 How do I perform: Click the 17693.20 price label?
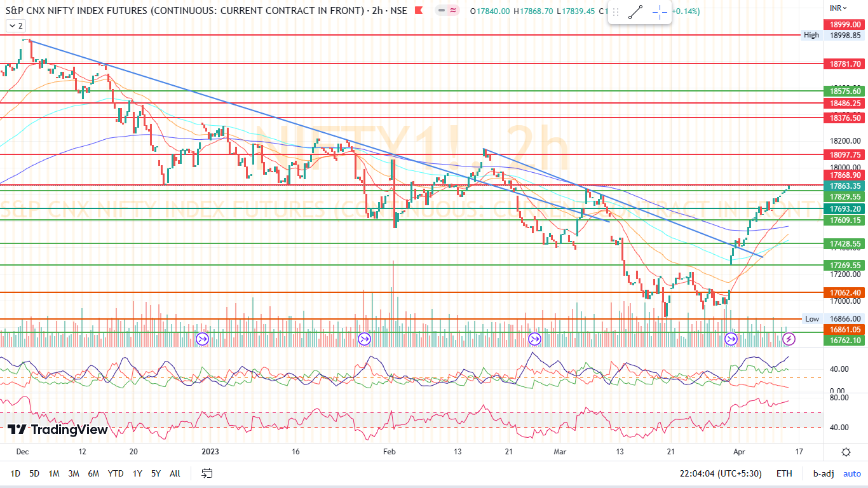tap(845, 208)
